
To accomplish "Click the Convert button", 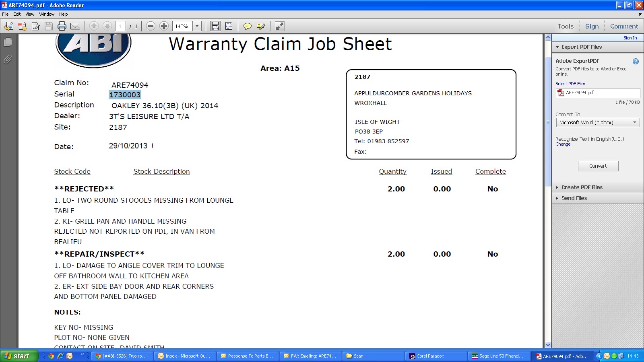I will click(598, 166).
